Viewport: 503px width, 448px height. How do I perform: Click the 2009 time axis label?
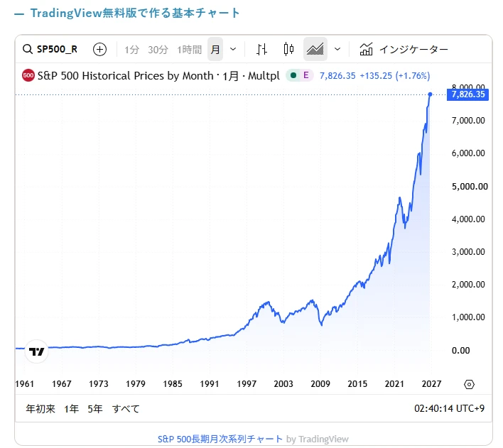[320, 384]
